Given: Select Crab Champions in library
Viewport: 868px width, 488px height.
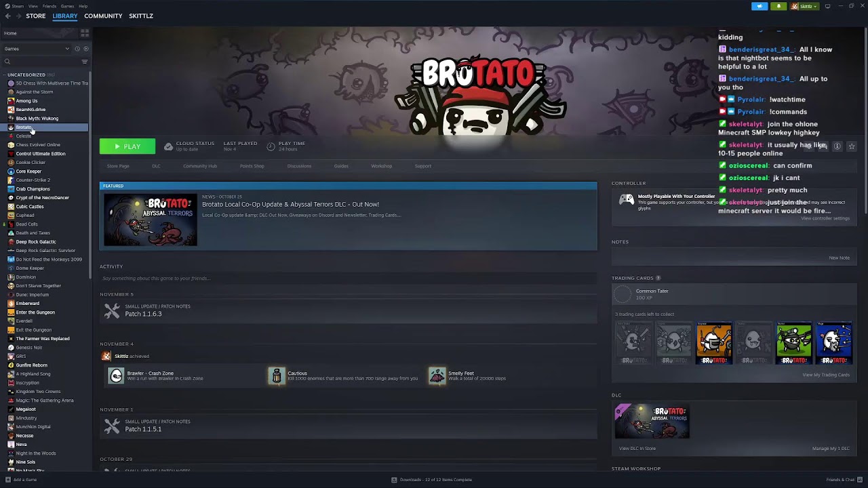Looking at the screenshot, I should pos(33,189).
